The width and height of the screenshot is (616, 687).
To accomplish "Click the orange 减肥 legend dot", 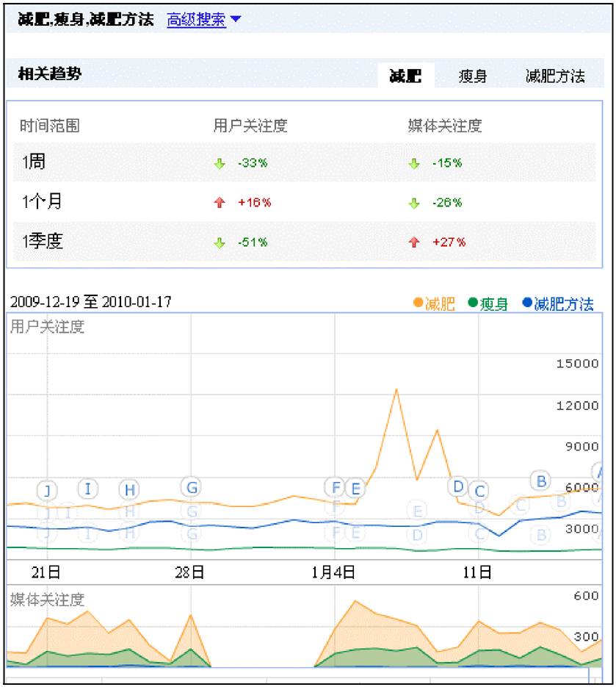I will pos(418,302).
